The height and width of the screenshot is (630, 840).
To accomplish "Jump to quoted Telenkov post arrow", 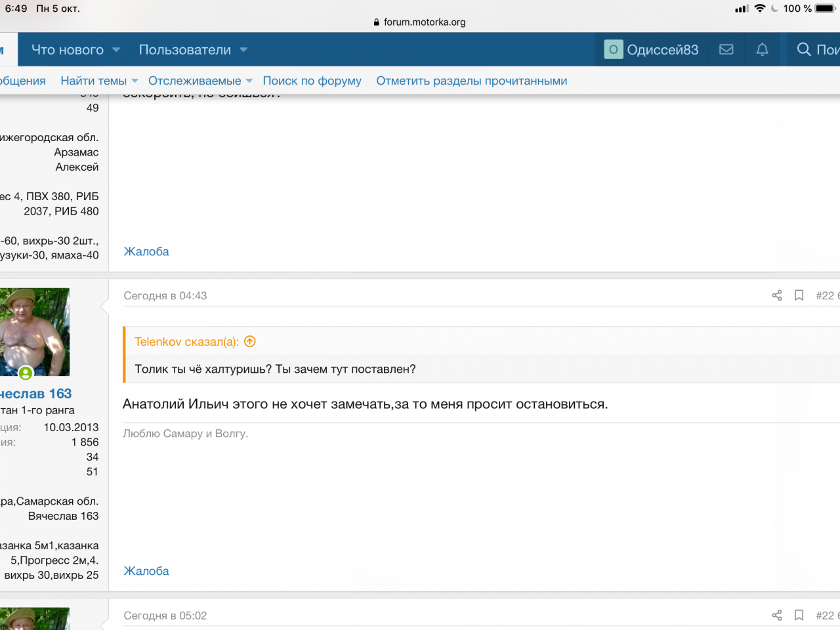I will pos(250,341).
